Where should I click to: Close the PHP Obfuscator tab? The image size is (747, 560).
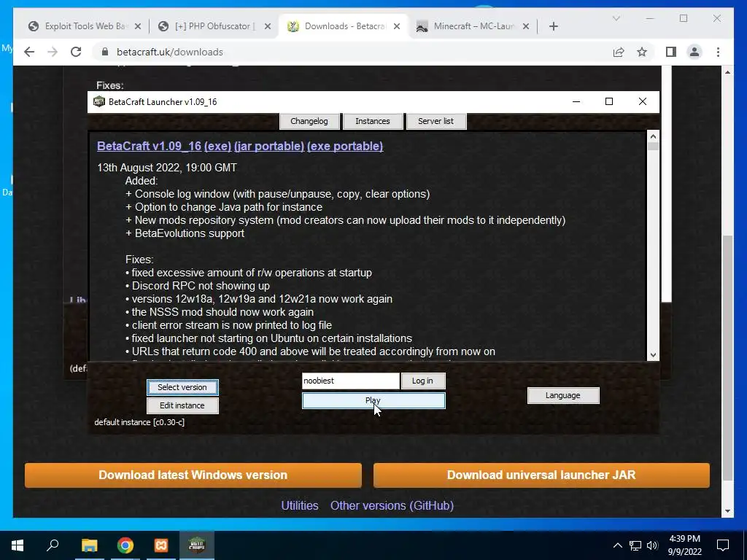click(268, 26)
